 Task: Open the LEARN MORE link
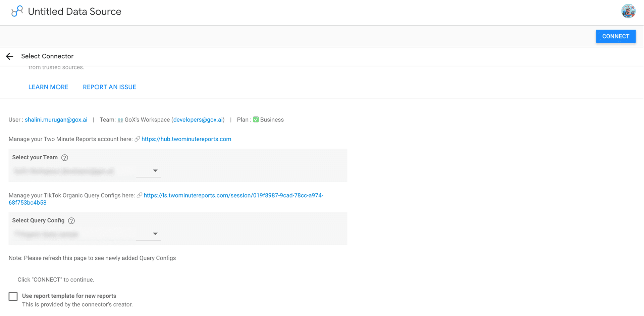[48, 87]
